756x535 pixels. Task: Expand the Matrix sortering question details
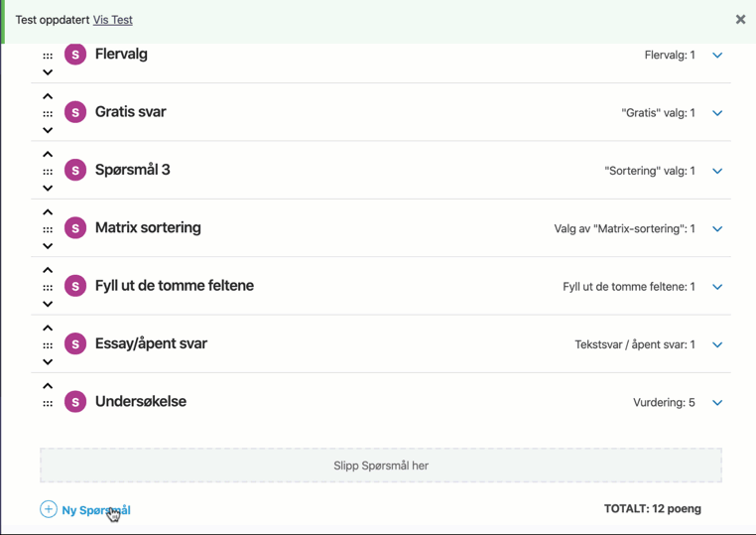[x=717, y=229]
